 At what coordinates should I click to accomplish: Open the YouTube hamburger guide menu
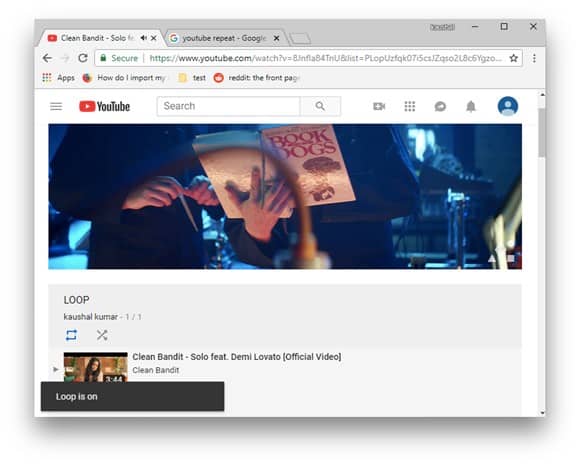[56, 107]
